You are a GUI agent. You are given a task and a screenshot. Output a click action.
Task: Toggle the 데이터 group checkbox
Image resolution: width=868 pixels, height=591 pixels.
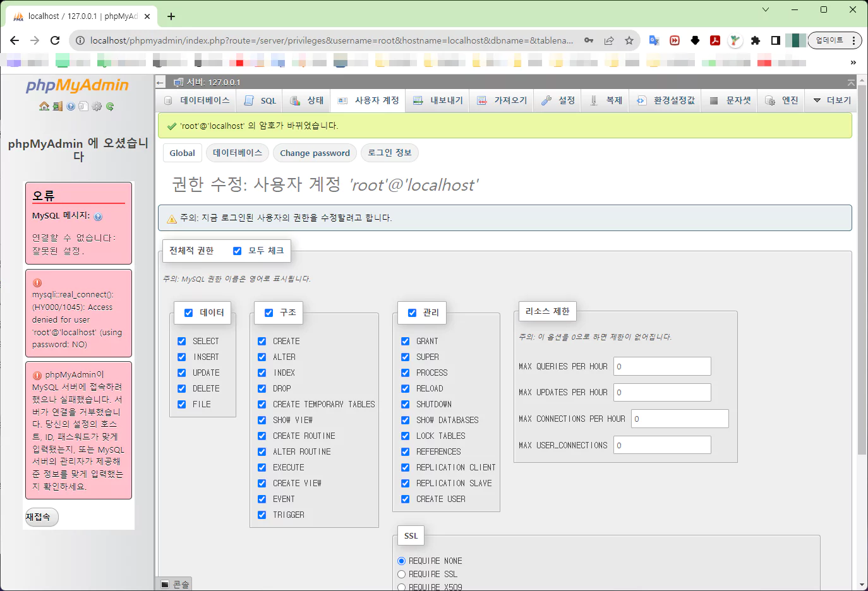188,313
